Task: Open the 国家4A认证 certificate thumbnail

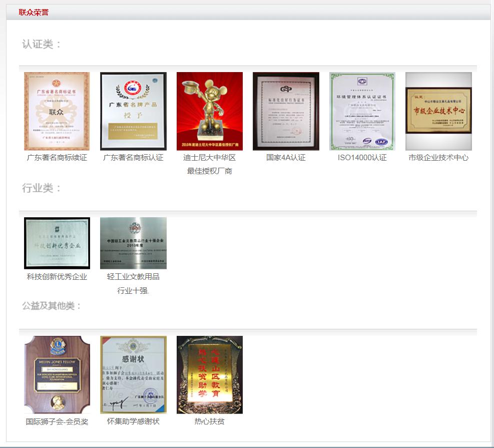Action: click(286, 111)
